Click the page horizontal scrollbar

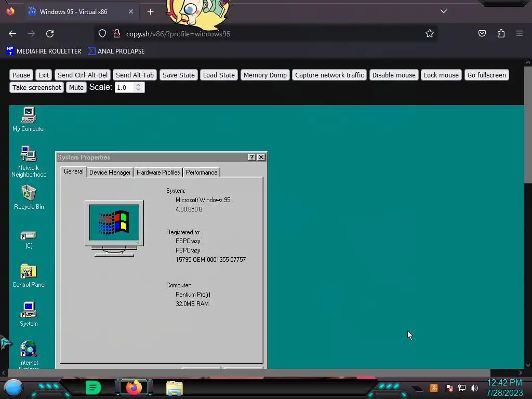click(249, 373)
